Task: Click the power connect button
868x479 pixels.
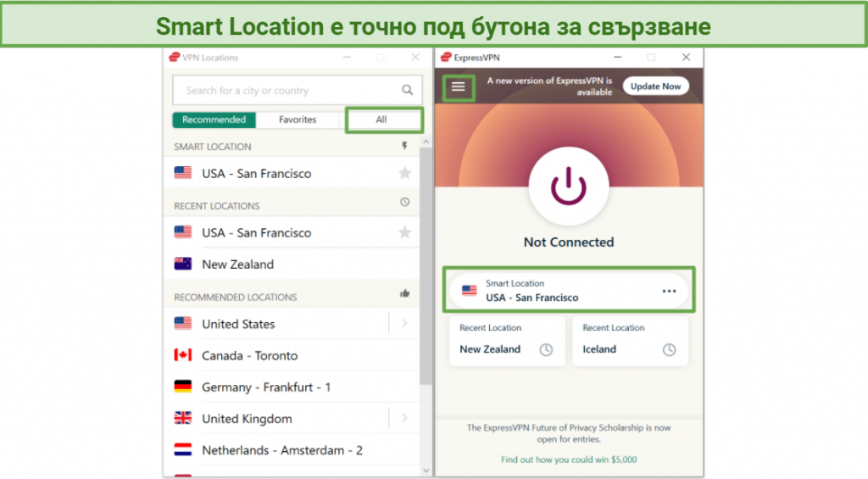Action: (569, 186)
